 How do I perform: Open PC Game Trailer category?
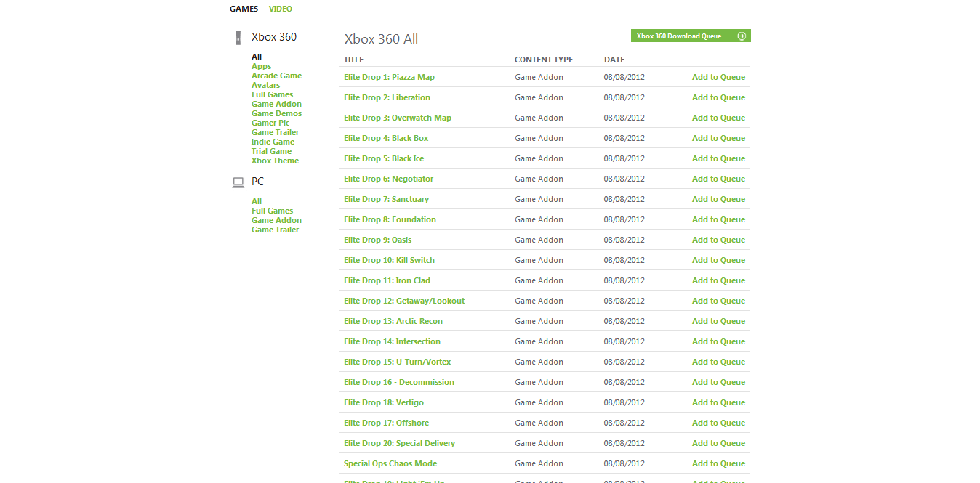(x=275, y=230)
